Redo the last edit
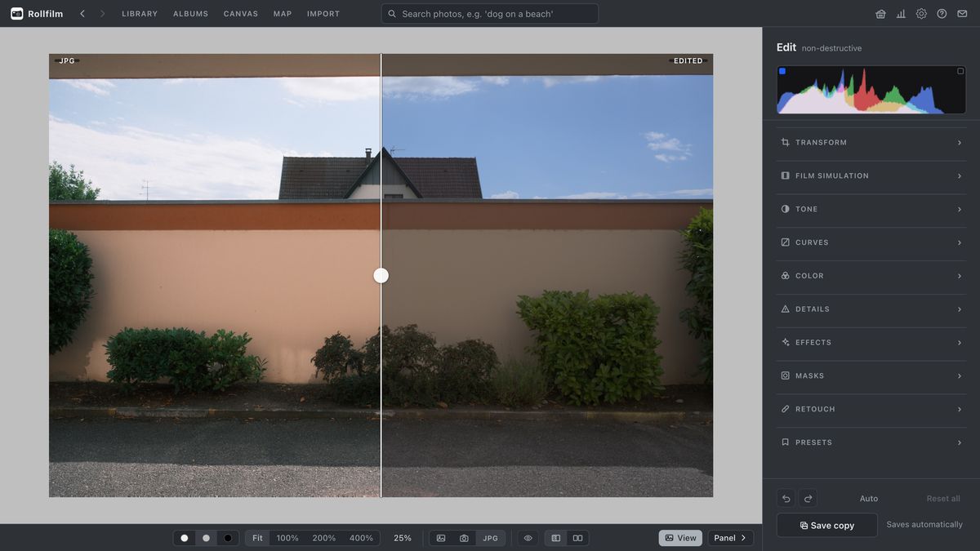Screen dimensions: 980x551 [808, 499]
